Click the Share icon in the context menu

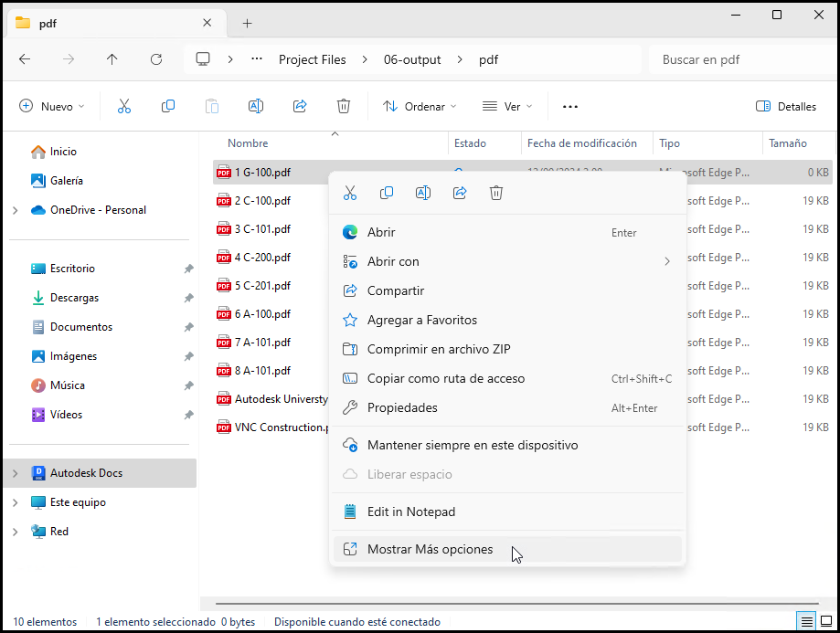(x=460, y=193)
